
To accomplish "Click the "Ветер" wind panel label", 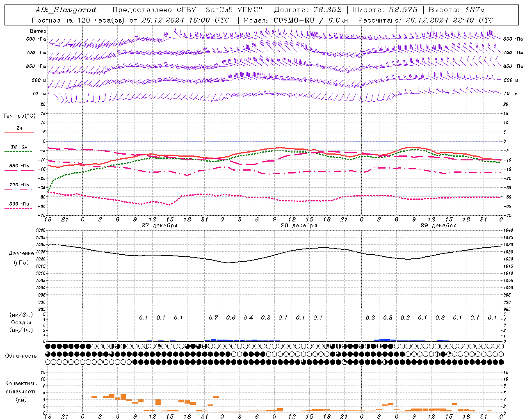I will [38, 31].
